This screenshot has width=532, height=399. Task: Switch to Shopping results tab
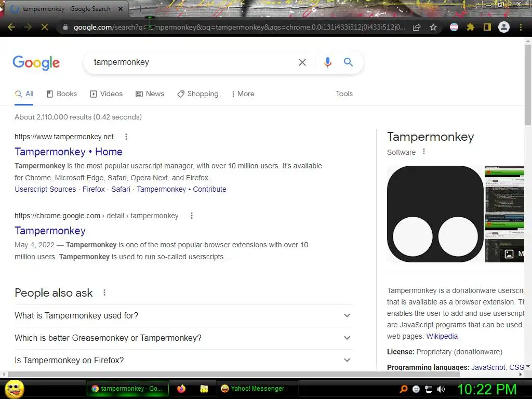click(198, 94)
